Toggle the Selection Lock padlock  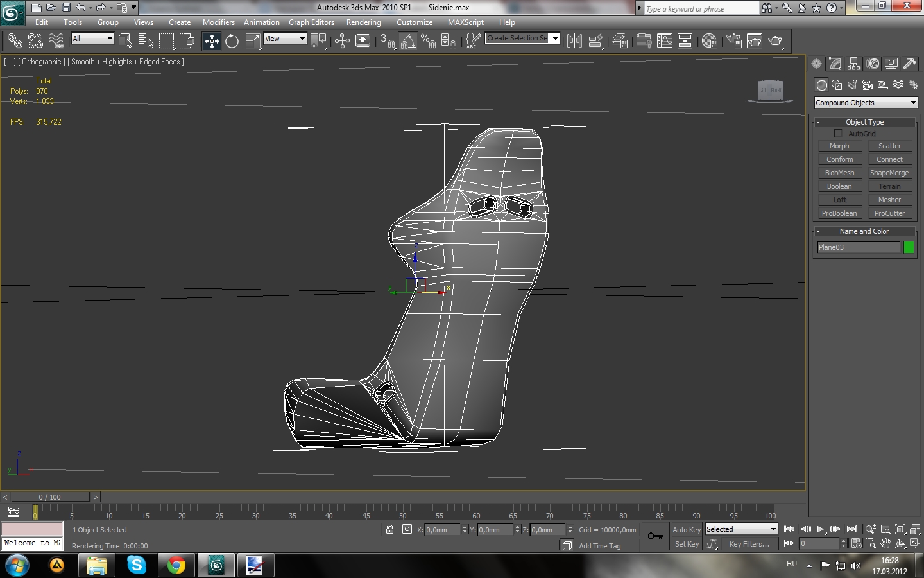[x=389, y=530]
